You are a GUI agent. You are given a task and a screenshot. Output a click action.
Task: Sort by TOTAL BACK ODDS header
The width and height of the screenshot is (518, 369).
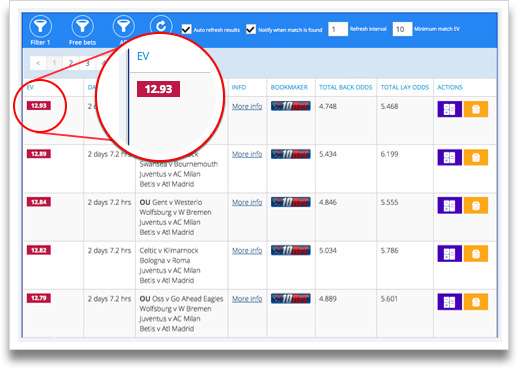345,87
